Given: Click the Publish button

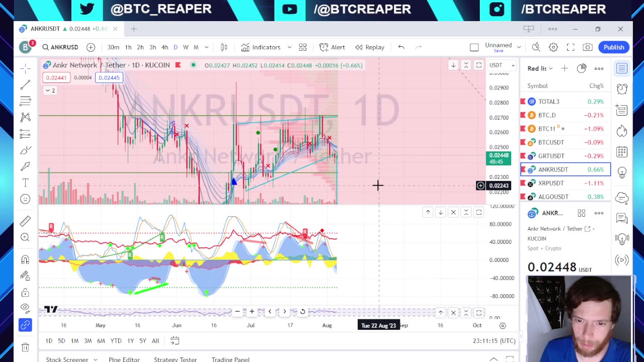Looking at the screenshot, I should click(x=614, y=47).
